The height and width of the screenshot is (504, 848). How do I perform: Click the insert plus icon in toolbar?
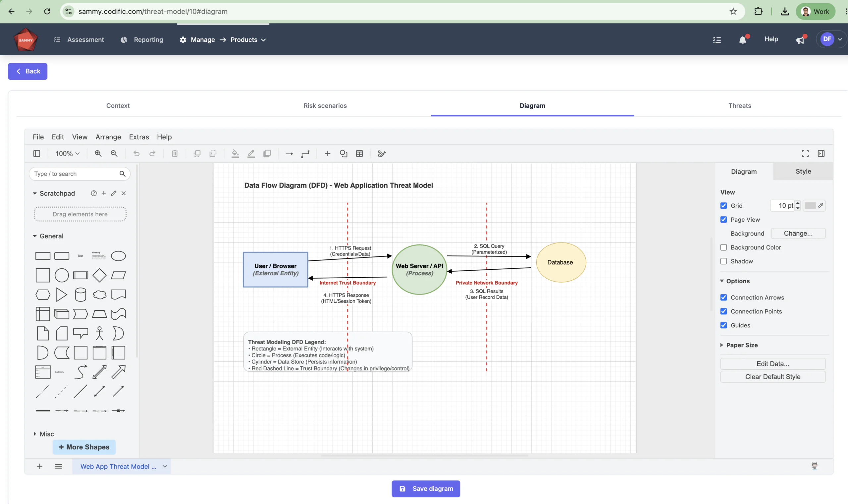(x=327, y=154)
